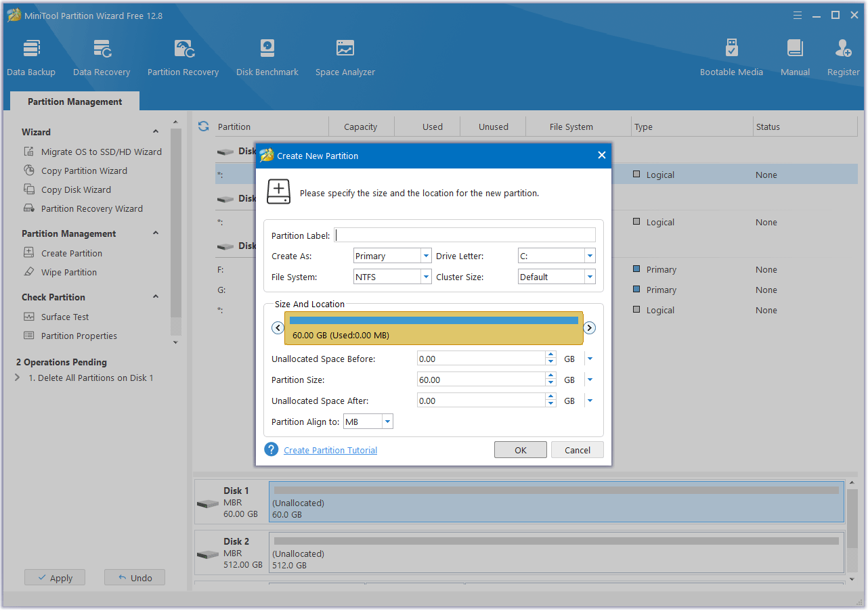This screenshot has height=611, width=868.
Task: Refresh the partition list
Action: pyautogui.click(x=203, y=127)
